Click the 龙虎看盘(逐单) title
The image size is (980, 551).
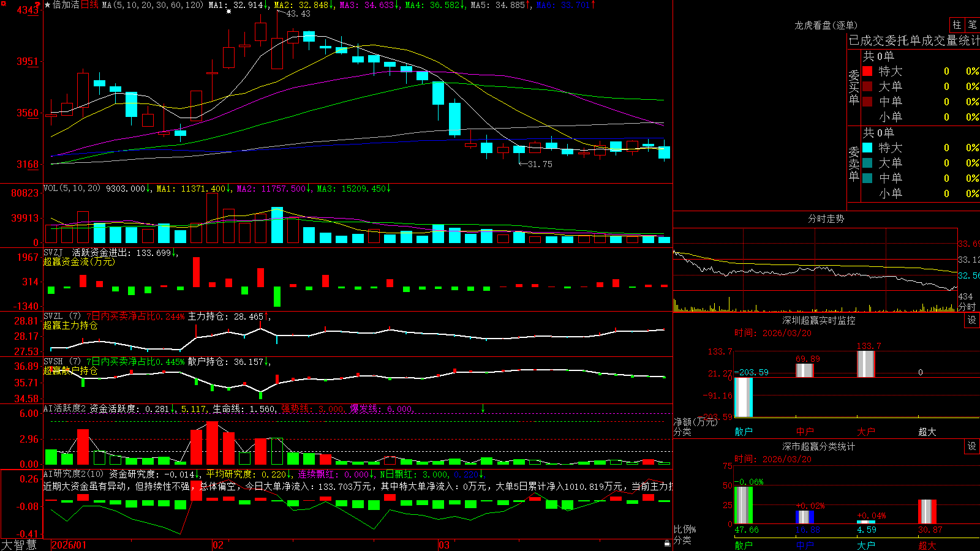pos(826,25)
